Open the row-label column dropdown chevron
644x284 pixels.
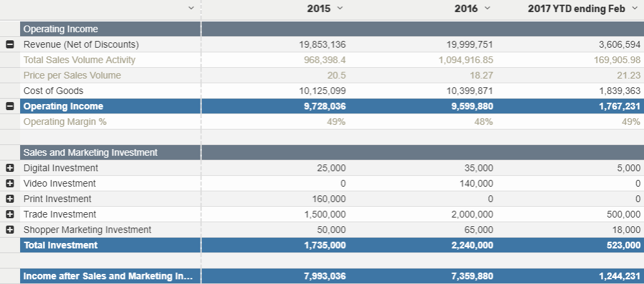191,8
